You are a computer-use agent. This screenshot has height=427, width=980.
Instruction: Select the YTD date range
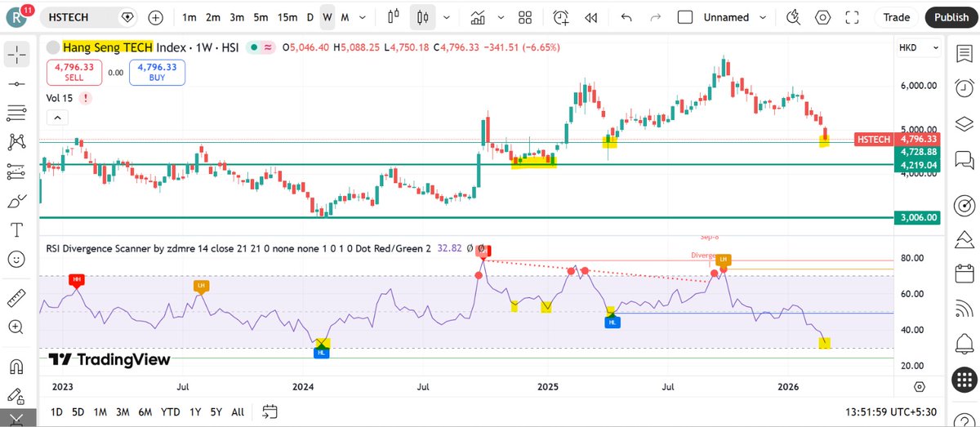pos(170,411)
